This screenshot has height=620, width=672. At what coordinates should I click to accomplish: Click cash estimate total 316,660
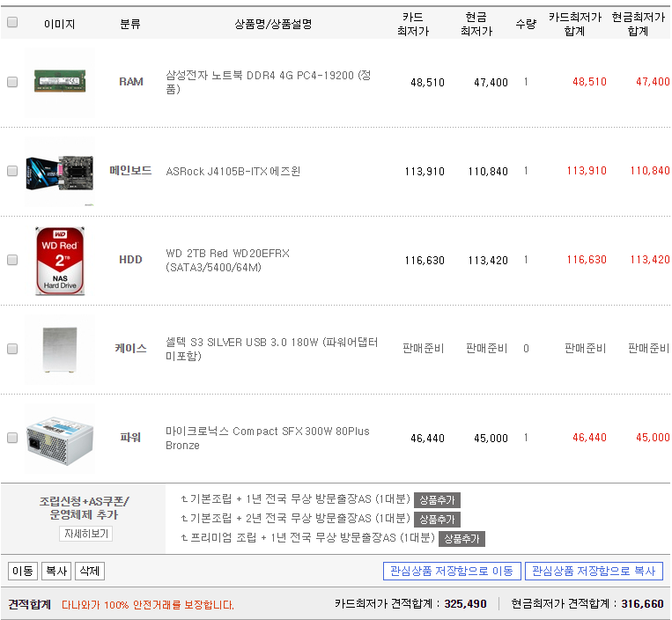(x=642, y=604)
